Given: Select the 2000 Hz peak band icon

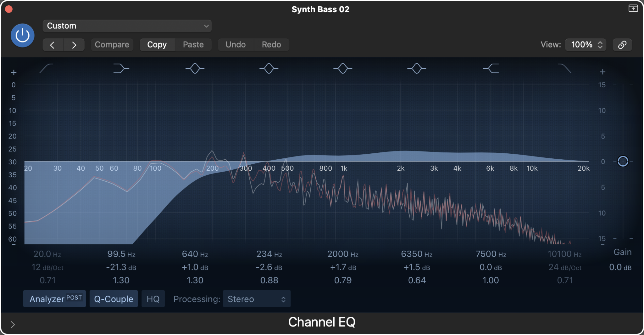Looking at the screenshot, I should click(343, 68).
